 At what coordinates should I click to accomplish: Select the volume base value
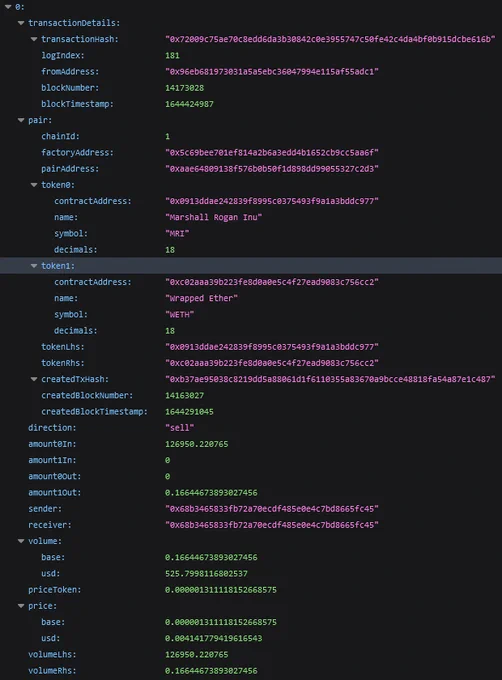pos(211,557)
